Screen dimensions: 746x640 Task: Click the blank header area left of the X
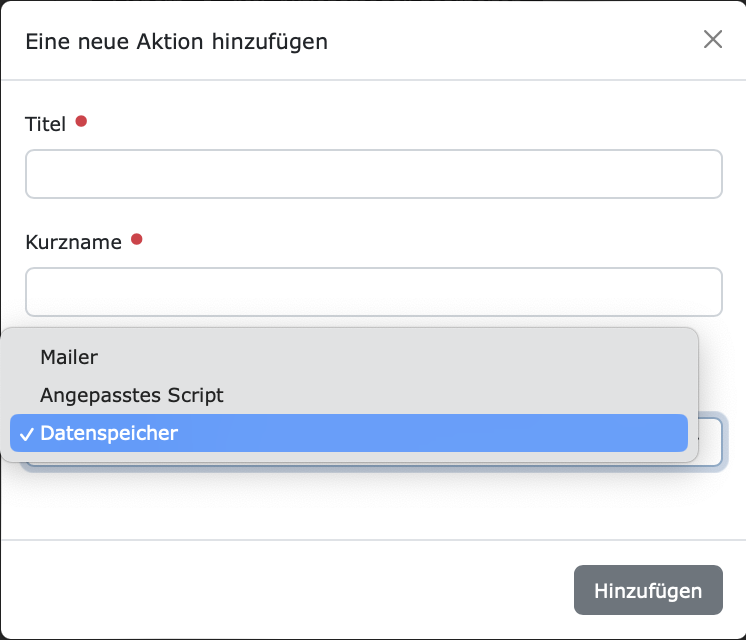coord(515,41)
